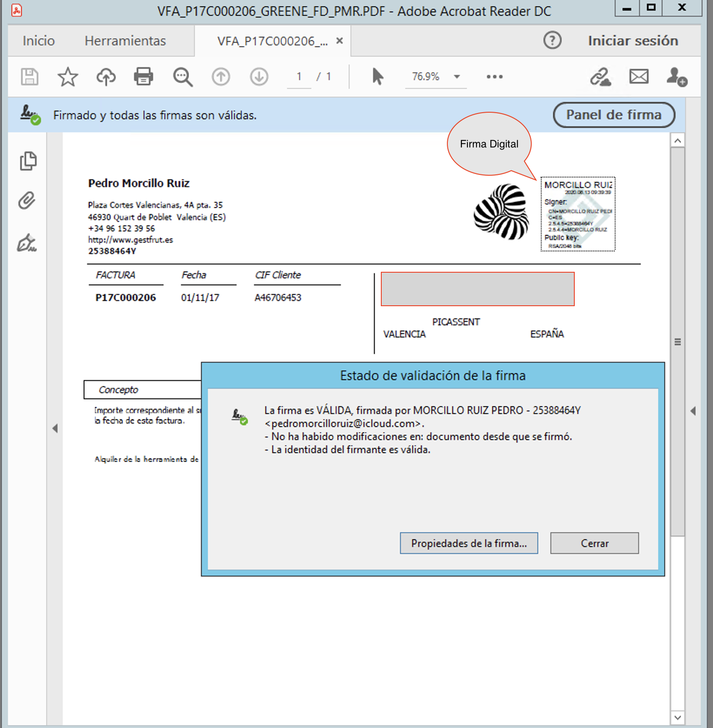Expand the right side tools pane arrow
The height and width of the screenshot is (728, 713).
click(x=693, y=411)
